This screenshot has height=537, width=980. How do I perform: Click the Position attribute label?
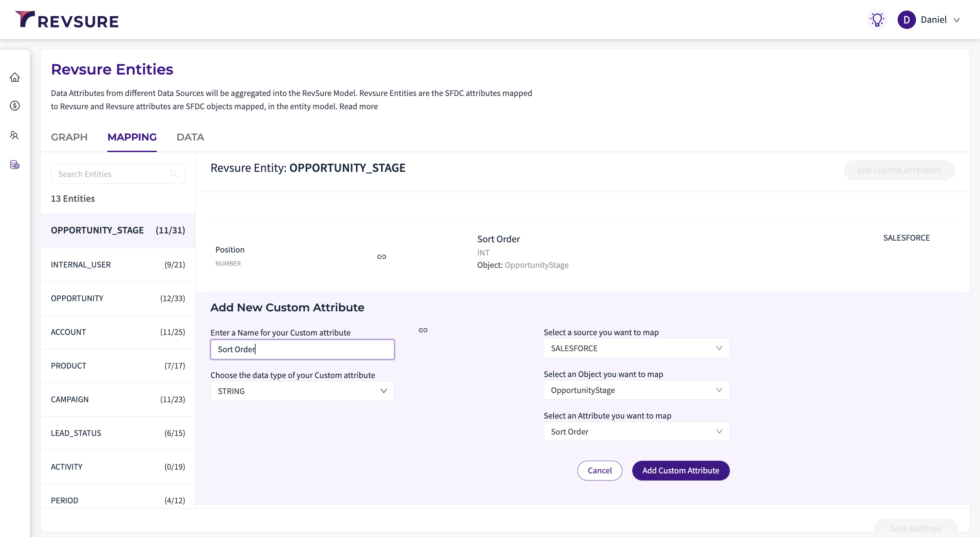[230, 249]
